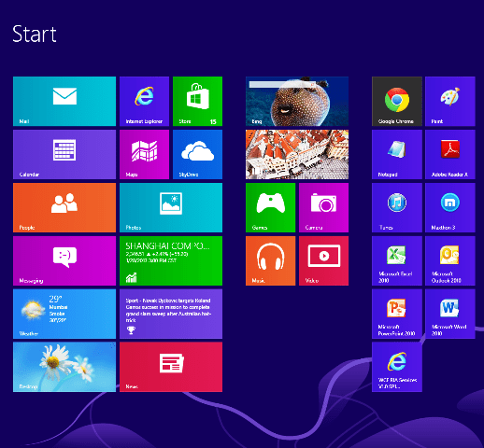Open the Music tile
This screenshot has height=448, width=484.
270,260
